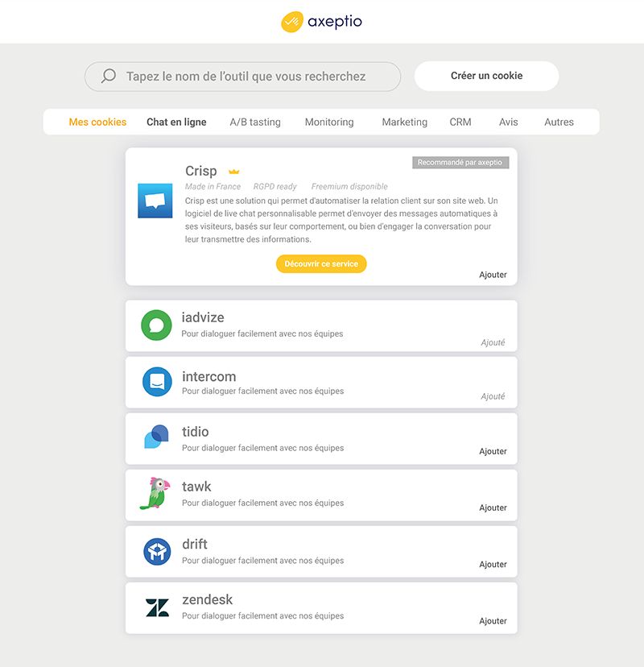The width and height of the screenshot is (644, 667).
Task: Click the crown icon beside Crisp
Action: (233, 172)
